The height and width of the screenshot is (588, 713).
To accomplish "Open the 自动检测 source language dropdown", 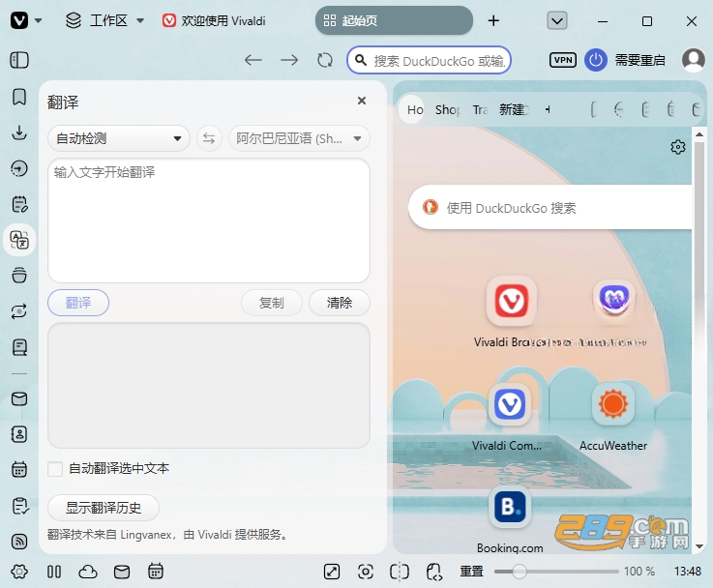I will point(119,138).
